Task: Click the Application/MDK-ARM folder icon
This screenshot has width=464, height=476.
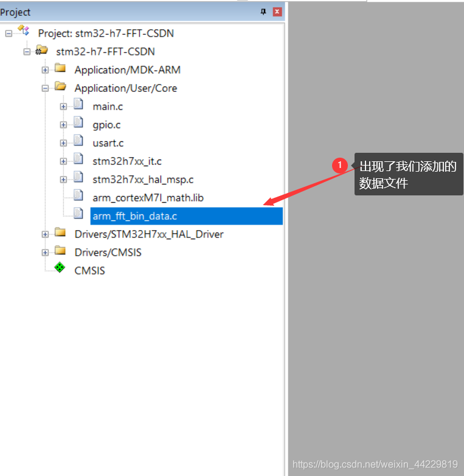Action: pyautogui.click(x=60, y=68)
